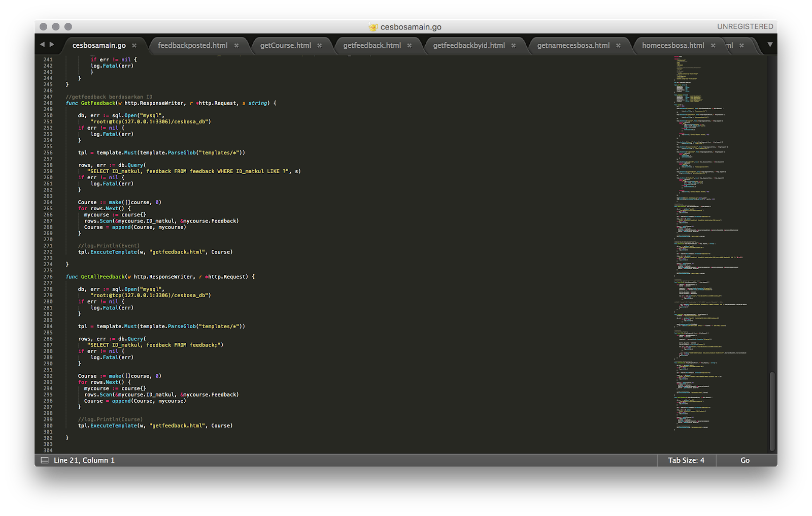Click the Line 21, Column 1 indicator
Image resolution: width=812 pixels, height=516 pixels.
84,460
